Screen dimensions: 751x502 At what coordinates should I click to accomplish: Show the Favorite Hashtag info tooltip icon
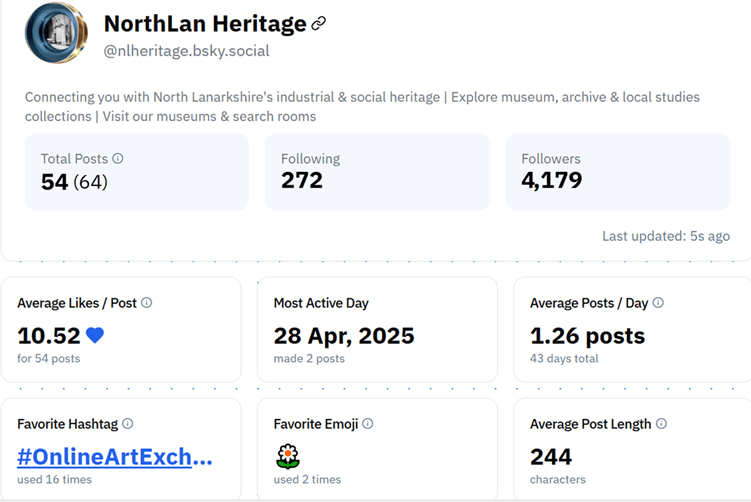(128, 424)
